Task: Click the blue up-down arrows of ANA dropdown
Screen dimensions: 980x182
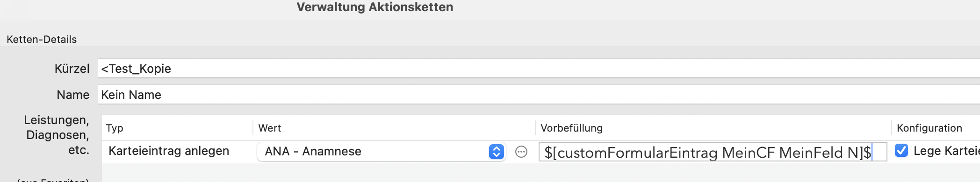Action: [x=496, y=152]
